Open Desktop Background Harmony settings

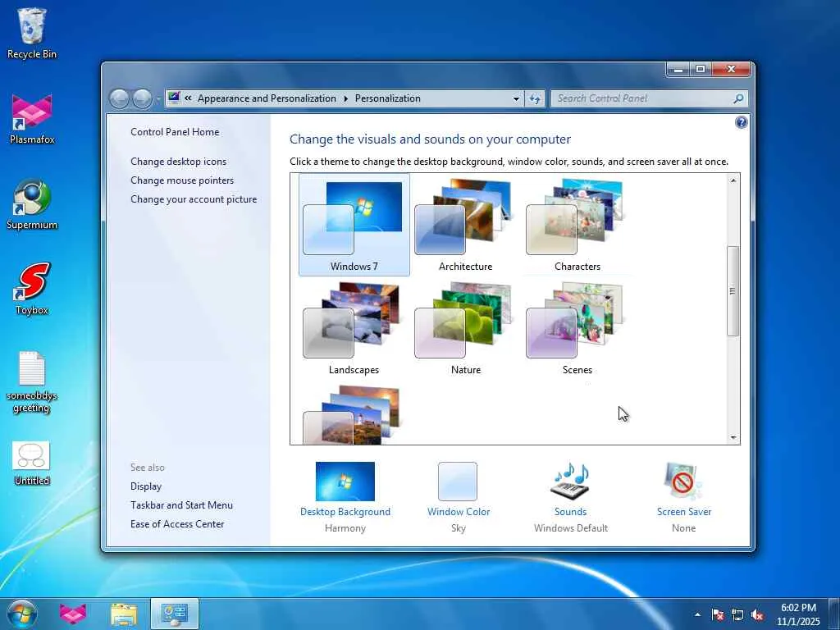pos(345,497)
